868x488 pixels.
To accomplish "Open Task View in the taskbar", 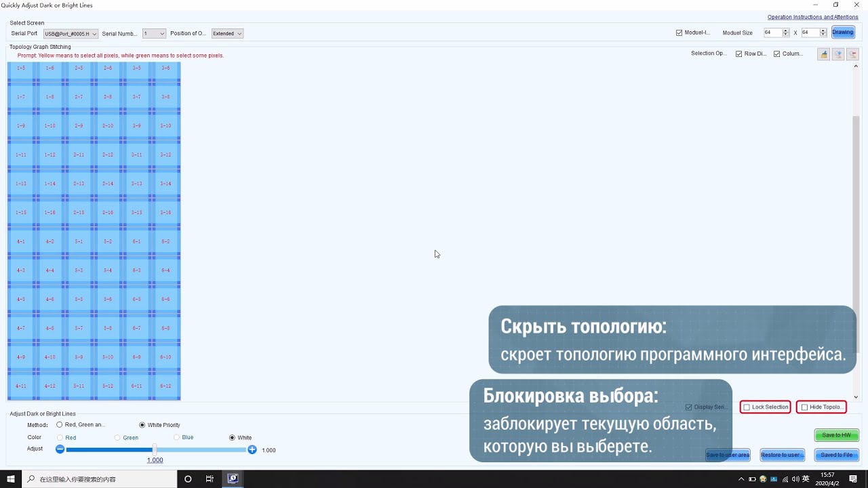I will [x=210, y=479].
